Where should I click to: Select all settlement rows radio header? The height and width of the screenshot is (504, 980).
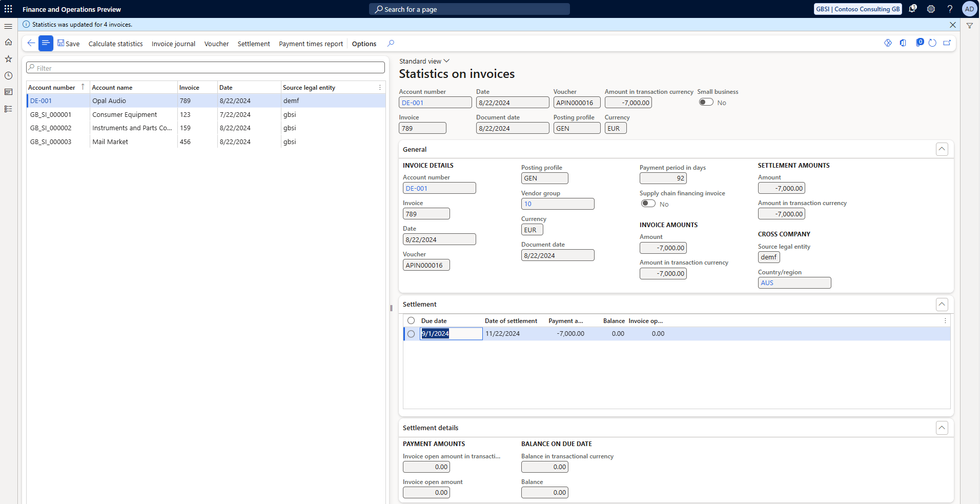411,320
